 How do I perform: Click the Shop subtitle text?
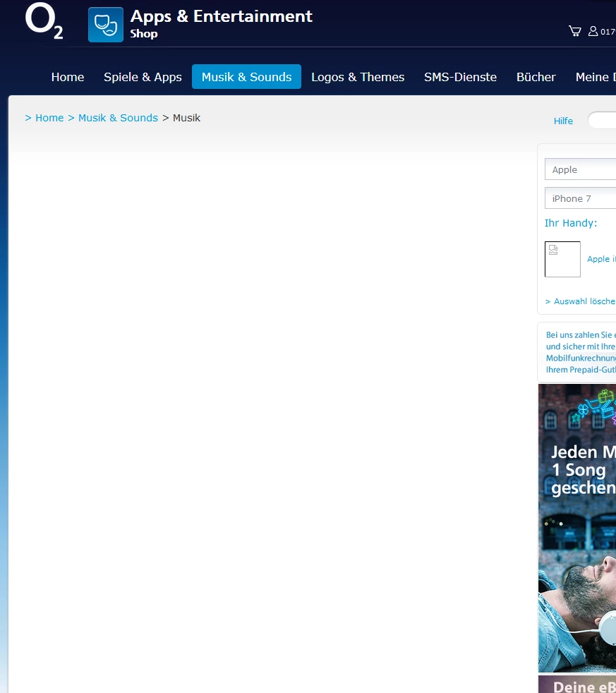point(144,34)
